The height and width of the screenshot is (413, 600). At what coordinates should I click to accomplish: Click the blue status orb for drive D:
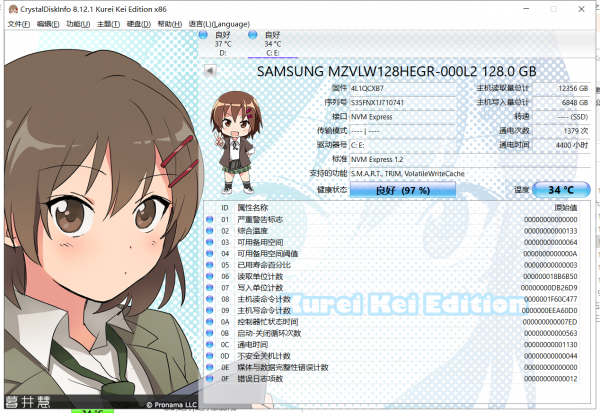[x=203, y=35]
